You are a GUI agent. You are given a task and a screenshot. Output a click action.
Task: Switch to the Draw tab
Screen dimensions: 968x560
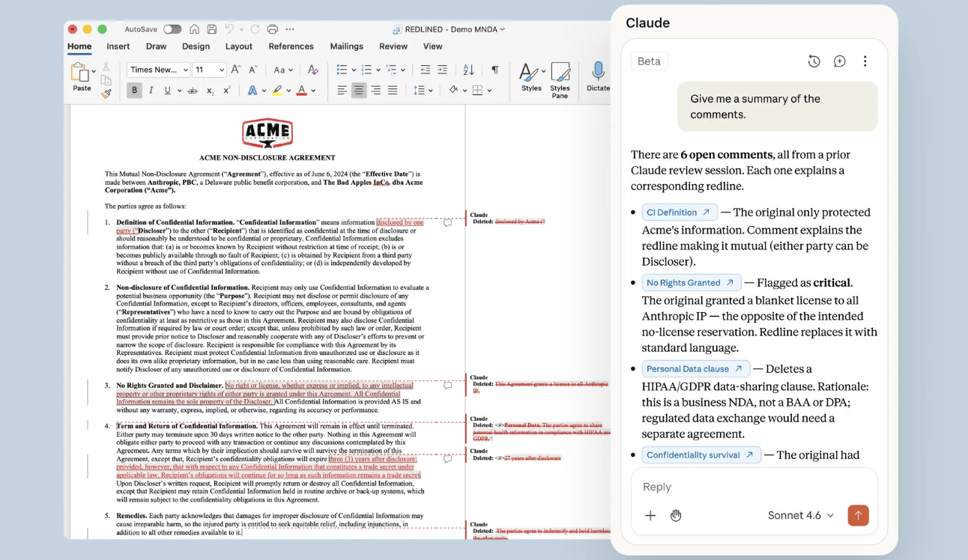tap(157, 46)
